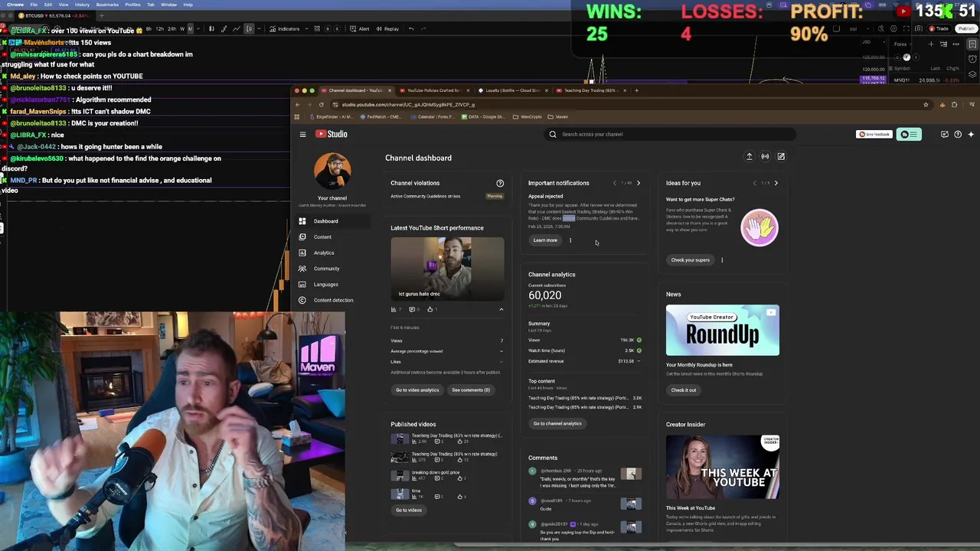The image size is (980, 551).
Task: Click the Go live icon on dashboard
Action: pos(765,156)
